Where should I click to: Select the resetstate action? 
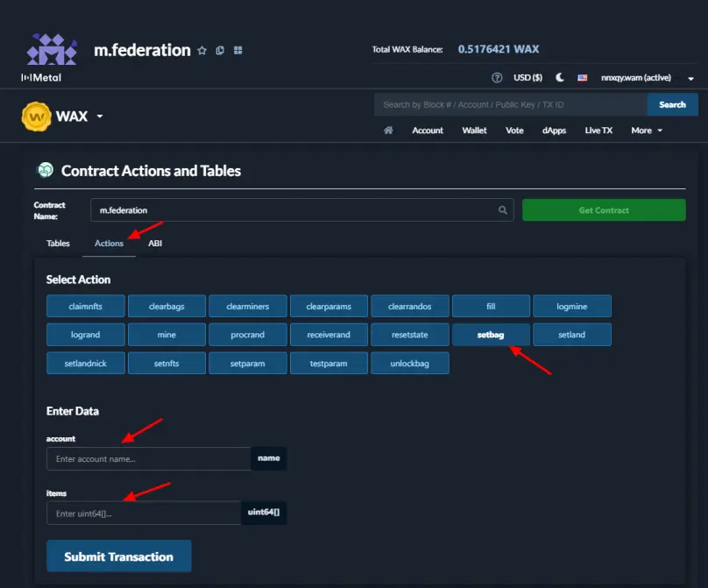click(x=409, y=335)
